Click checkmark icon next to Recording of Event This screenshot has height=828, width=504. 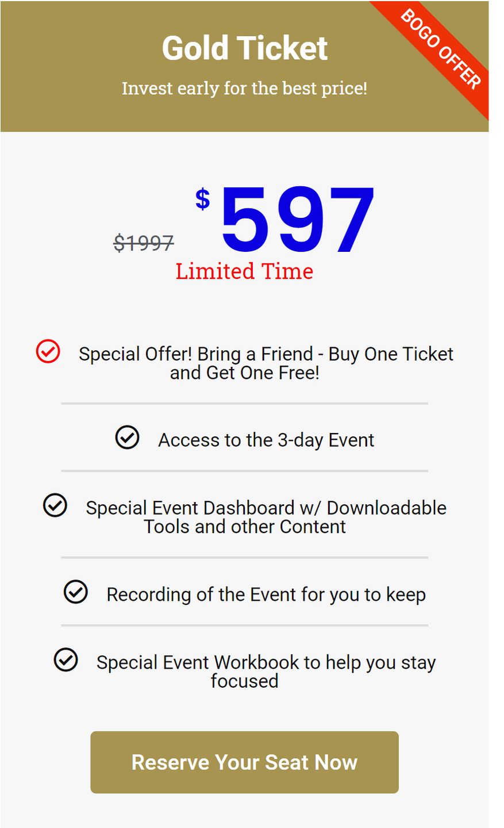[x=75, y=592]
